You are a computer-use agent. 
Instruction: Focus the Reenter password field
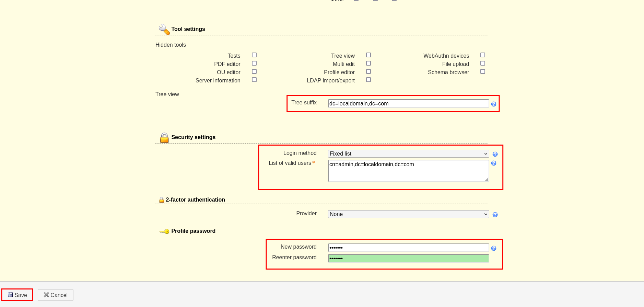(x=408, y=258)
